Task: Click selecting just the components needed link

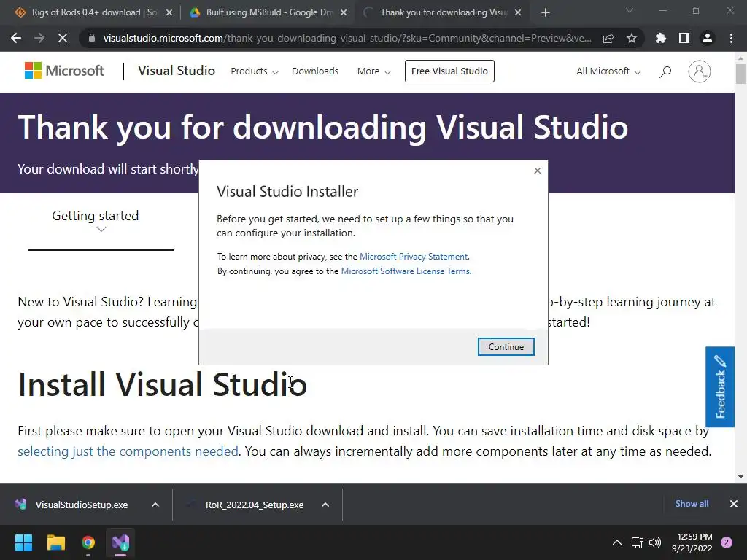Action: (x=128, y=451)
